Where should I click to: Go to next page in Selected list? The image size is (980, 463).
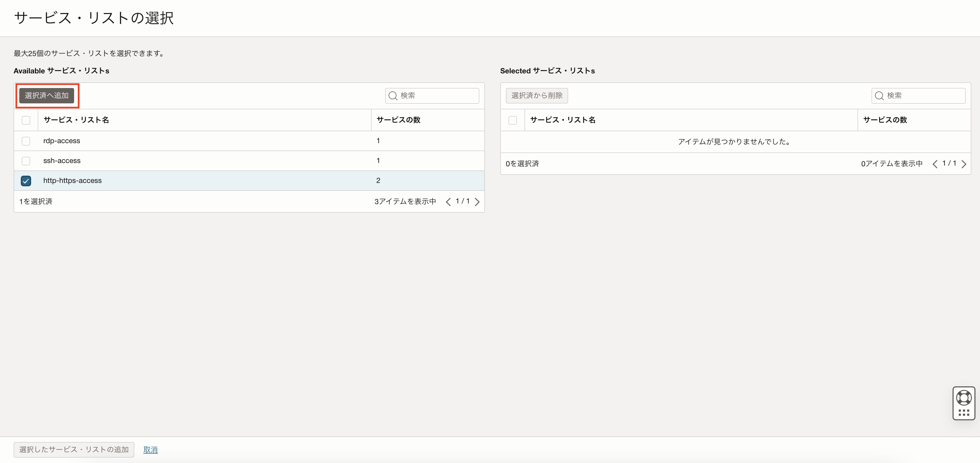964,164
